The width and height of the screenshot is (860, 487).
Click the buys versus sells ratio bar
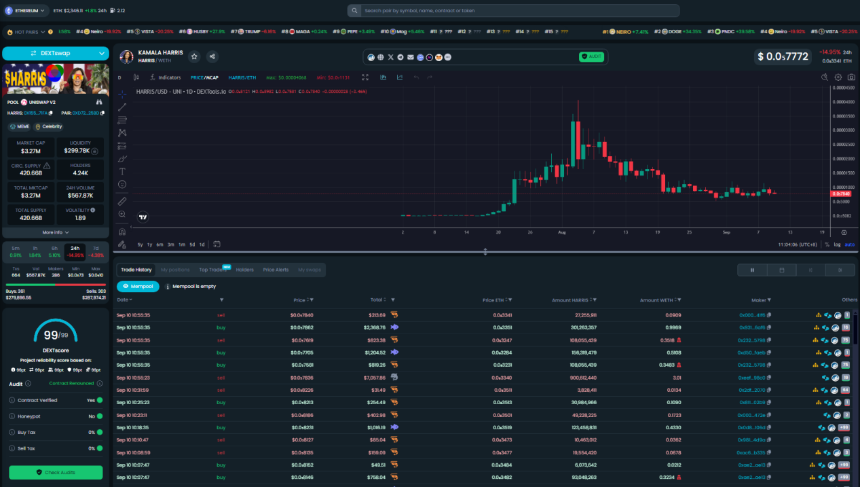[55, 285]
